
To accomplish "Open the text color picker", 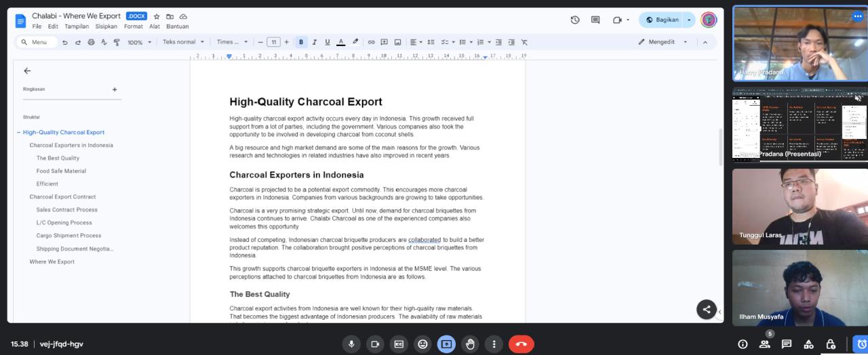I will click(x=340, y=42).
